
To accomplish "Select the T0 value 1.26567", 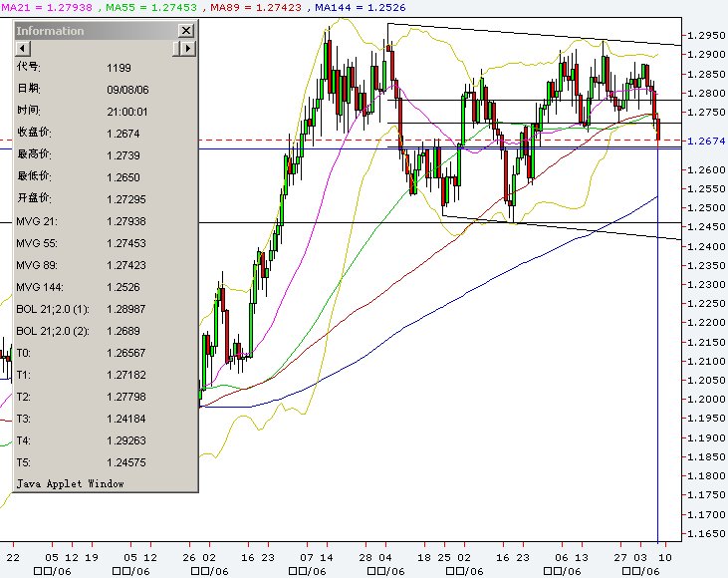I will click(126, 353).
